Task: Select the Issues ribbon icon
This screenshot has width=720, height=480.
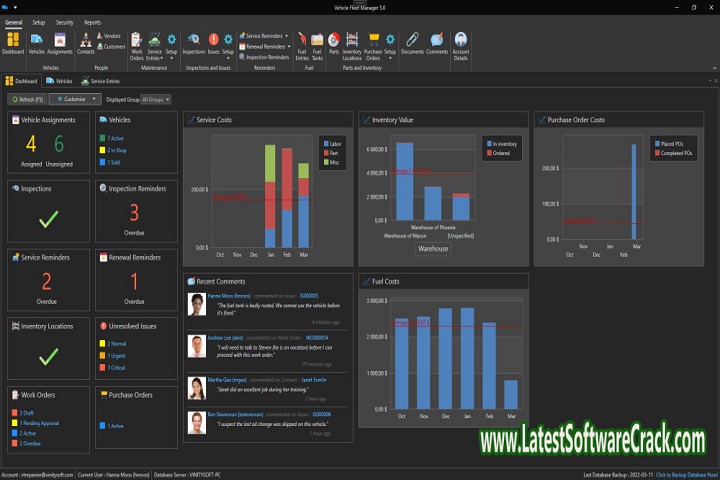Action: [x=213, y=42]
